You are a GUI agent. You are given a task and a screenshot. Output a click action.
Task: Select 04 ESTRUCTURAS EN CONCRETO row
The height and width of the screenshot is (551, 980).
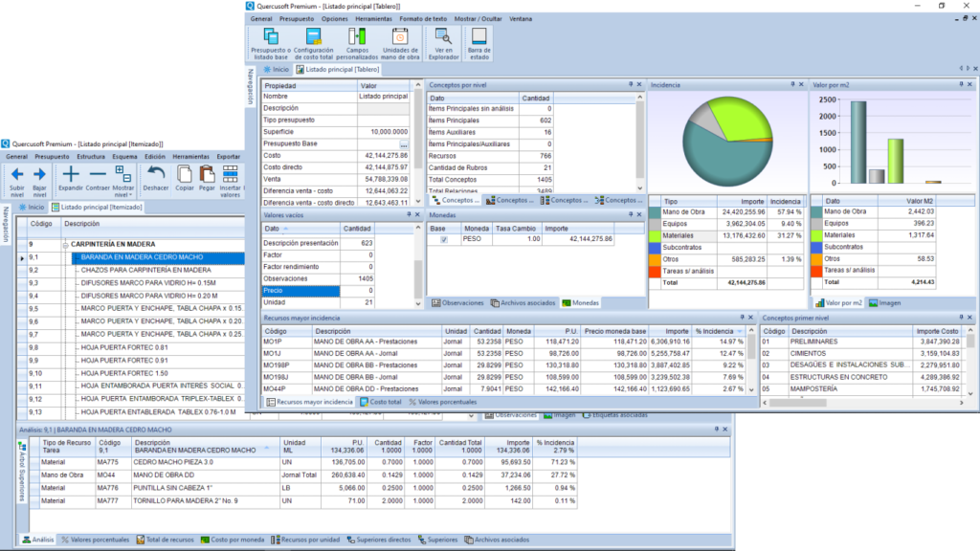coord(861,377)
